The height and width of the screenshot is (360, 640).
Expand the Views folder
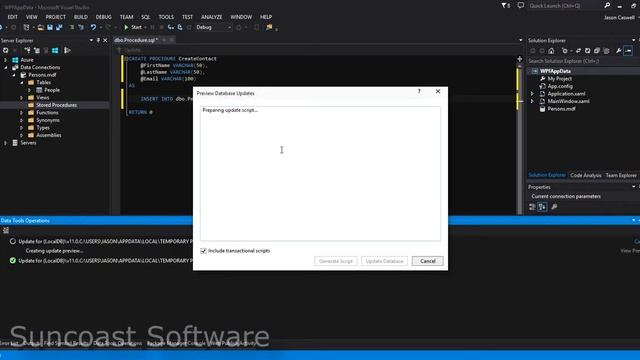pos(22,98)
